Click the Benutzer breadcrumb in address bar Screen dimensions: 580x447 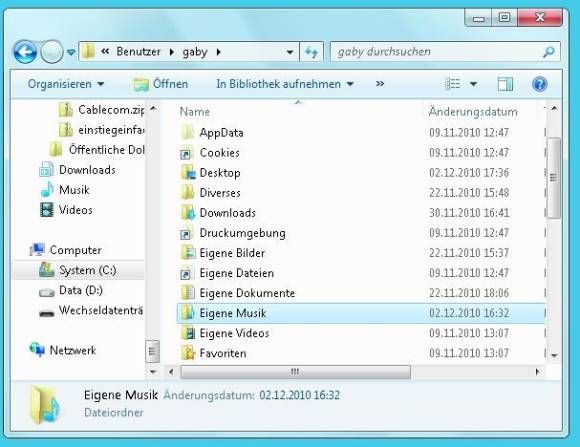(138, 51)
